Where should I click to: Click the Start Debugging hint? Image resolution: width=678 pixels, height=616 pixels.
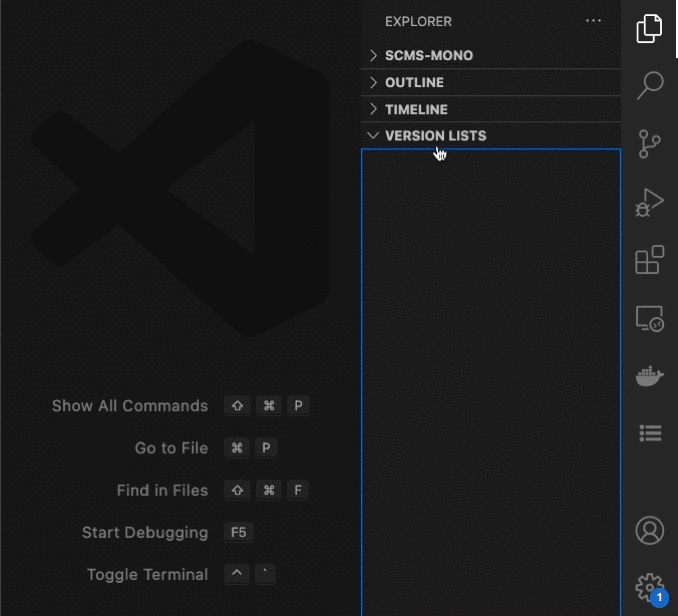(145, 533)
